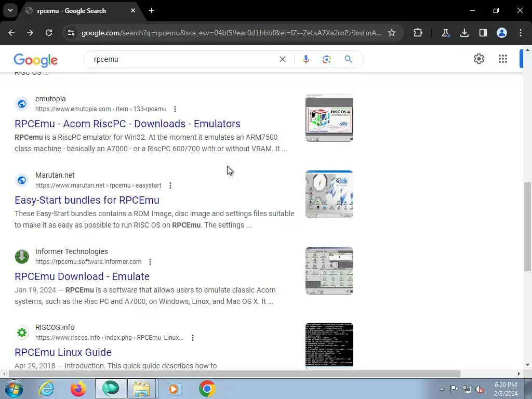Go forward to the next page
This screenshot has height=399, width=532.
(x=30, y=33)
